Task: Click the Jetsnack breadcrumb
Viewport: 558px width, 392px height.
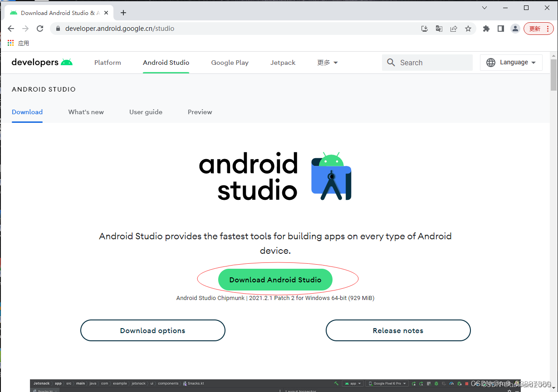Action: tap(42, 383)
